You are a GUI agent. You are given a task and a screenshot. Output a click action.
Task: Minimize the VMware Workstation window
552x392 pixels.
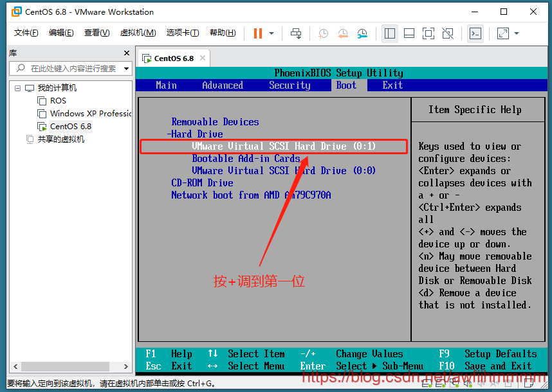(x=475, y=12)
